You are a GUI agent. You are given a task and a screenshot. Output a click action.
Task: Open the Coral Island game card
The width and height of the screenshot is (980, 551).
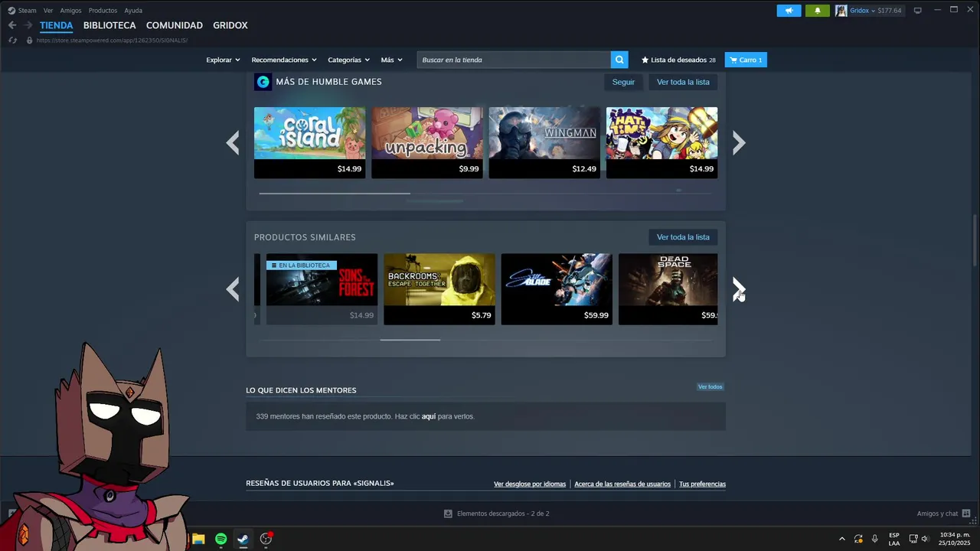tap(309, 143)
